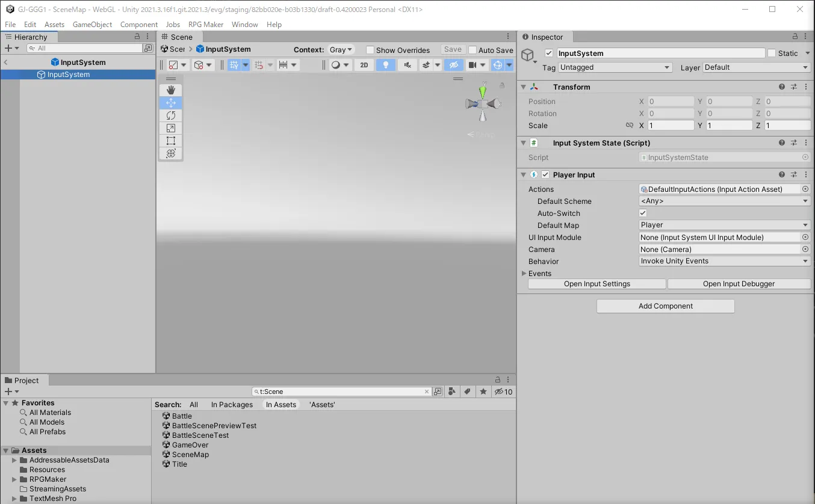Viewport: 815px width, 504px height.
Task: Click the Transform component help icon
Action: click(782, 87)
